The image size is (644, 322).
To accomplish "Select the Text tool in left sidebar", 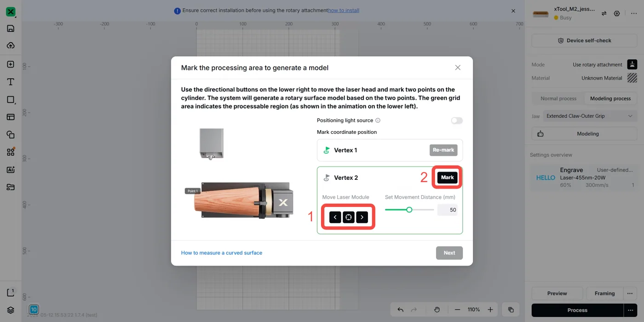I will click(x=11, y=82).
